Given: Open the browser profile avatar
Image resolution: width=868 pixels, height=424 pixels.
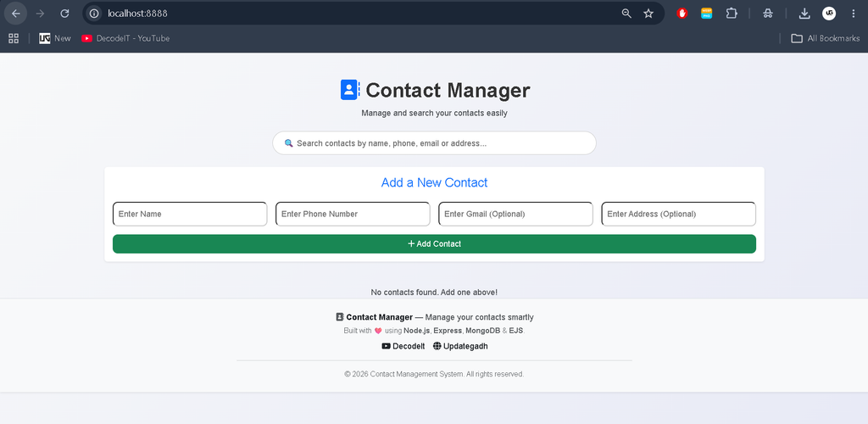Looking at the screenshot, I should [x=829, y=14].
